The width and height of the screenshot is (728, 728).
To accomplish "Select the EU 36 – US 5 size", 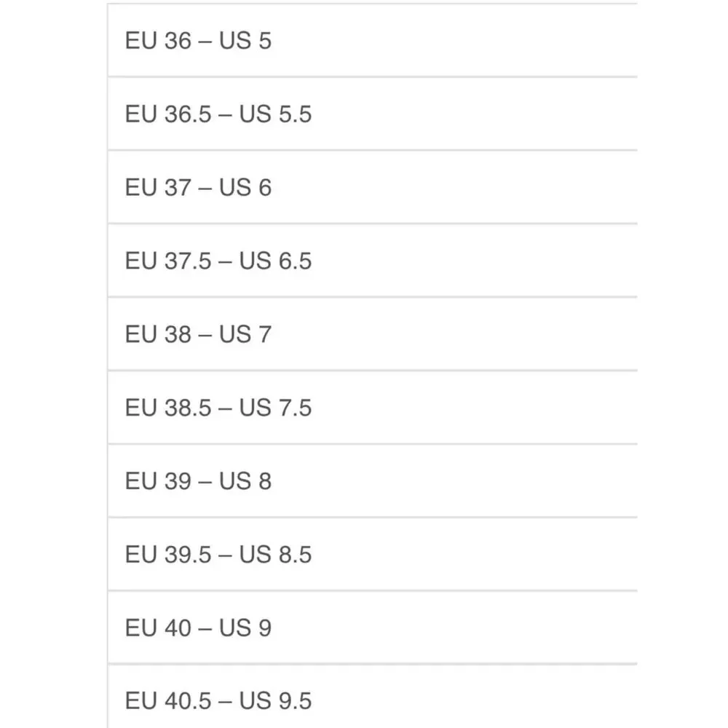I will [x=372, y=40].
